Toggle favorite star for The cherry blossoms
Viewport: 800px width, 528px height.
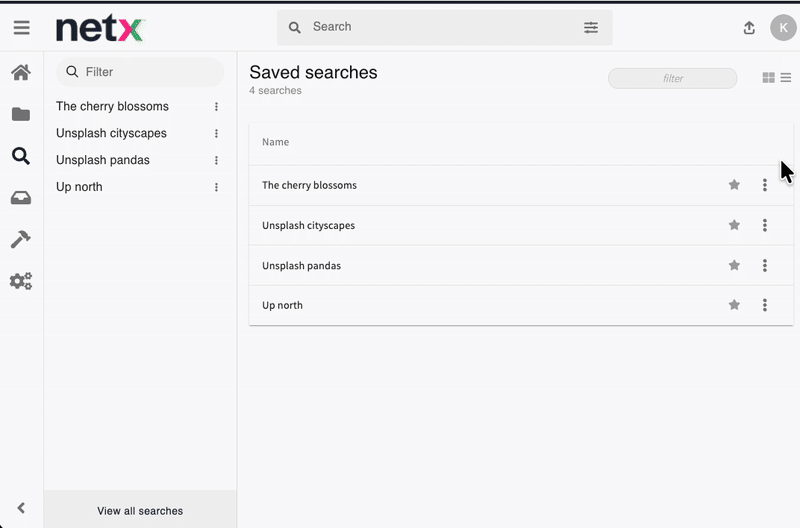tap(734, 185)
